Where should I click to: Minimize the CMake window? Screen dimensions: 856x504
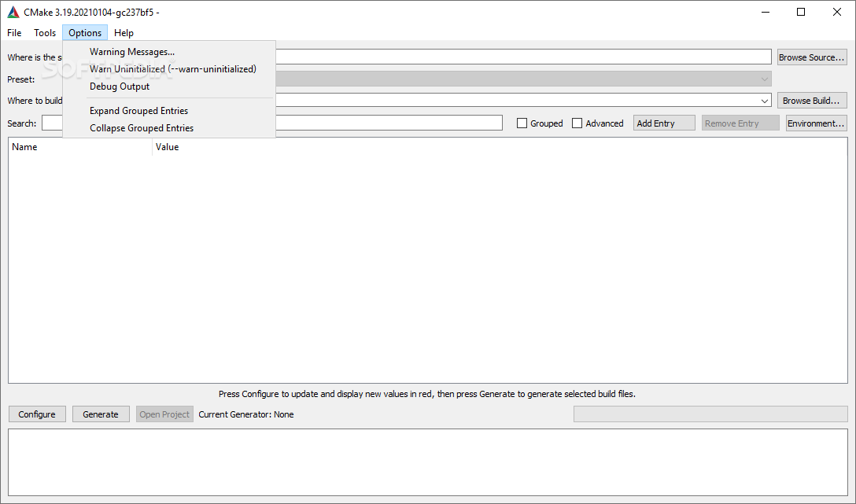(766, 12)
